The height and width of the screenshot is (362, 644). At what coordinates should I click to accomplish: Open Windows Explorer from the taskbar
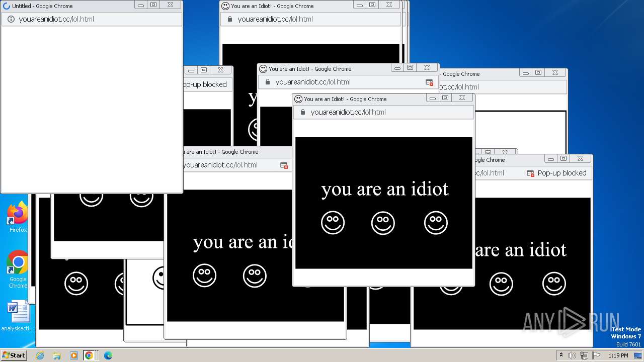click(x=57, y=355)
